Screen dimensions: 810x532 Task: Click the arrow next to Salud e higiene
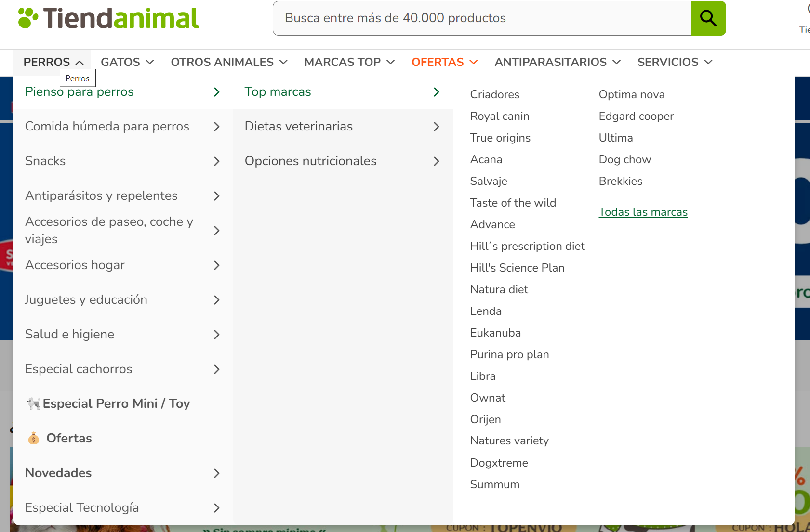tap(216, 335)
